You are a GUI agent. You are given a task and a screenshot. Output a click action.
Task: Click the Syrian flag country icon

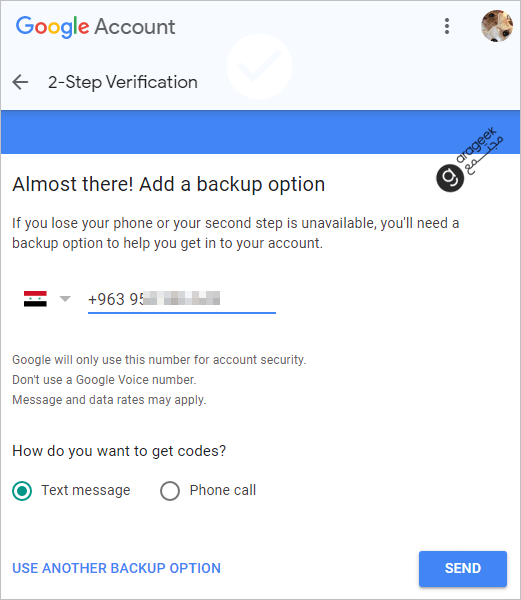point(35,299)
